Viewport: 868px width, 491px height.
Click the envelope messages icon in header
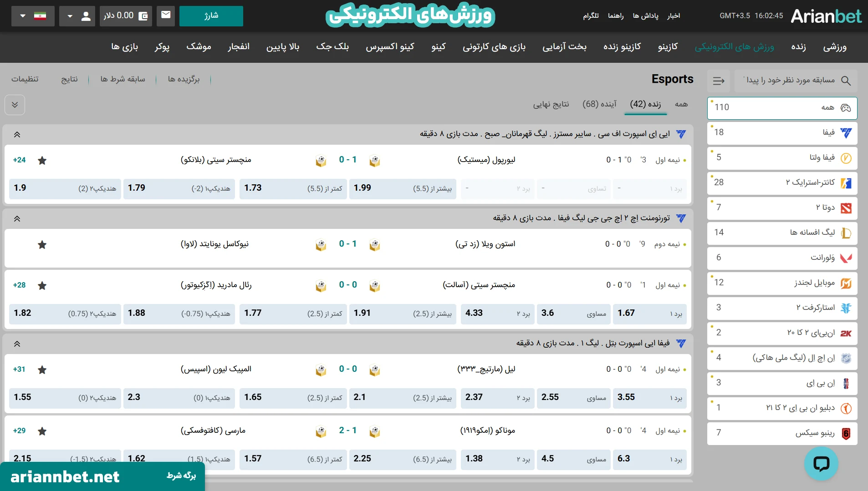(x=166, y=15)
